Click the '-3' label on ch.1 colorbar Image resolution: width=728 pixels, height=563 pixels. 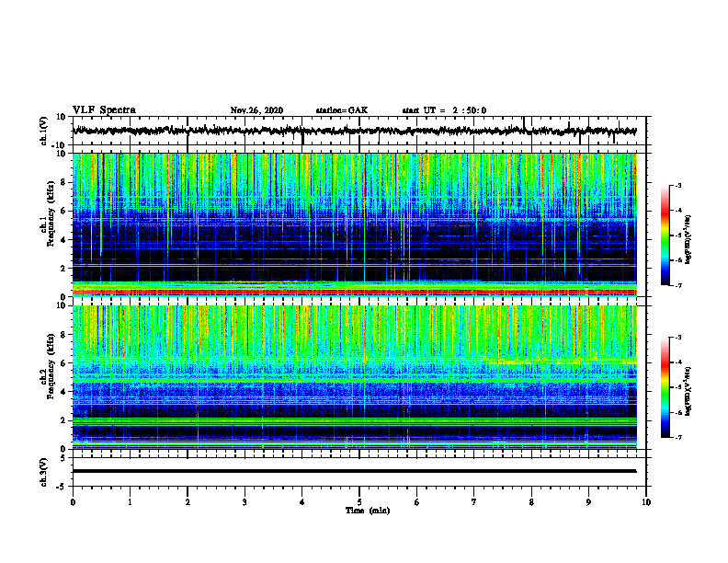677,185
